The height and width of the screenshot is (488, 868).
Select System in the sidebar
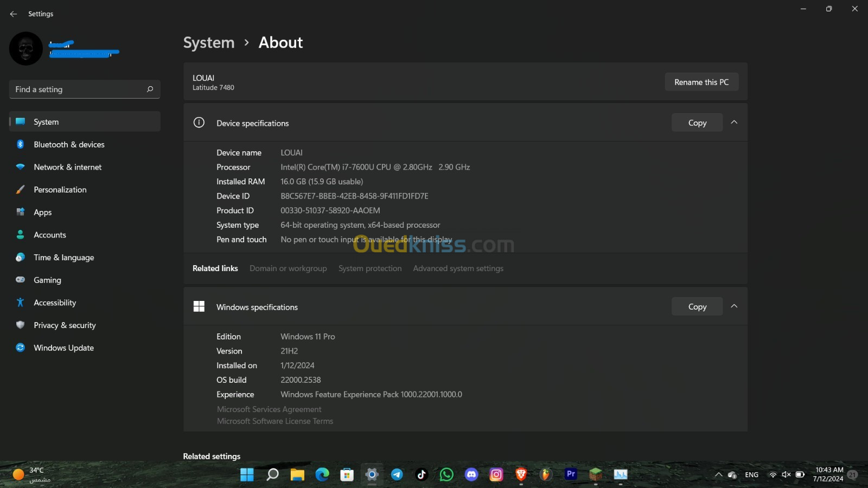(x=85, y=121)
